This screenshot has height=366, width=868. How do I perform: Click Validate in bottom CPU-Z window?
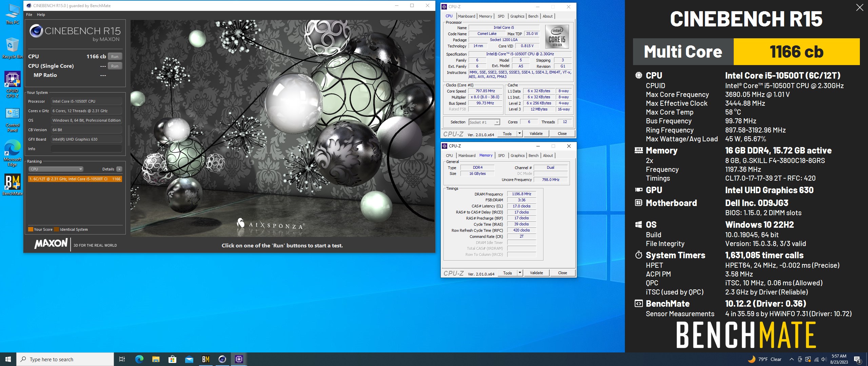pyautogui.click(x=536, y=273)
